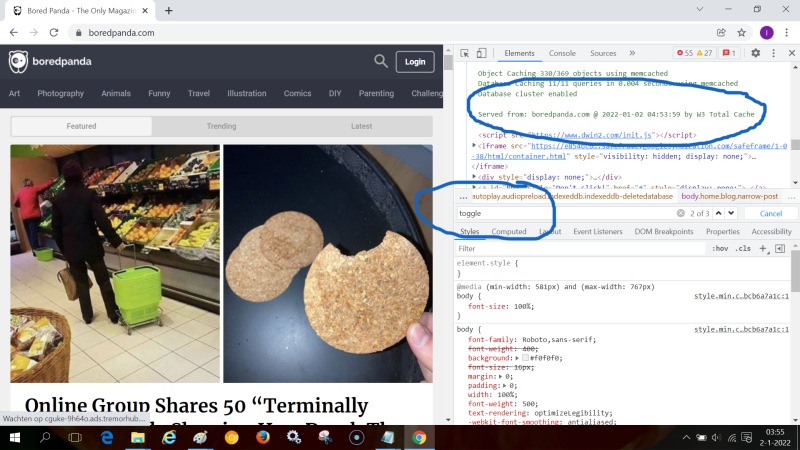Expand the margin property triangle
This screenshot has height=450, width=800.
pos(500,377)
